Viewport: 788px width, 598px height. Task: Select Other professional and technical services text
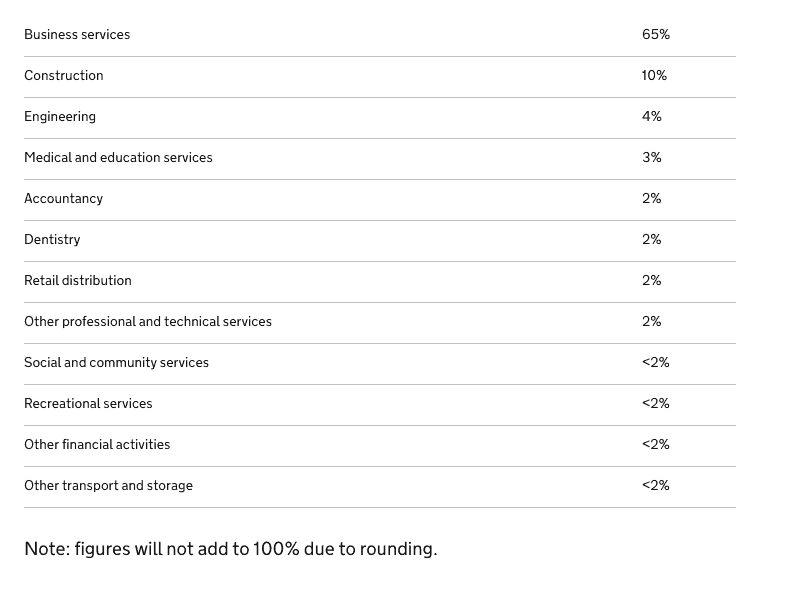[x=148, y=322]
